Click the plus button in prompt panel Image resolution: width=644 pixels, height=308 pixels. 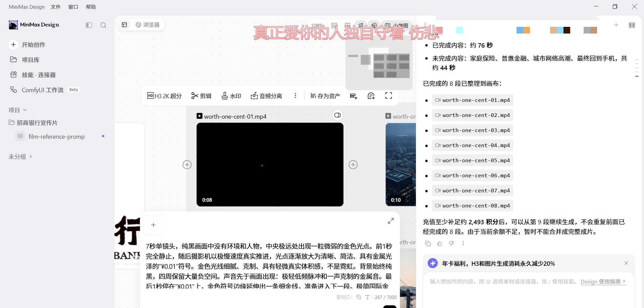click(153, 225)
